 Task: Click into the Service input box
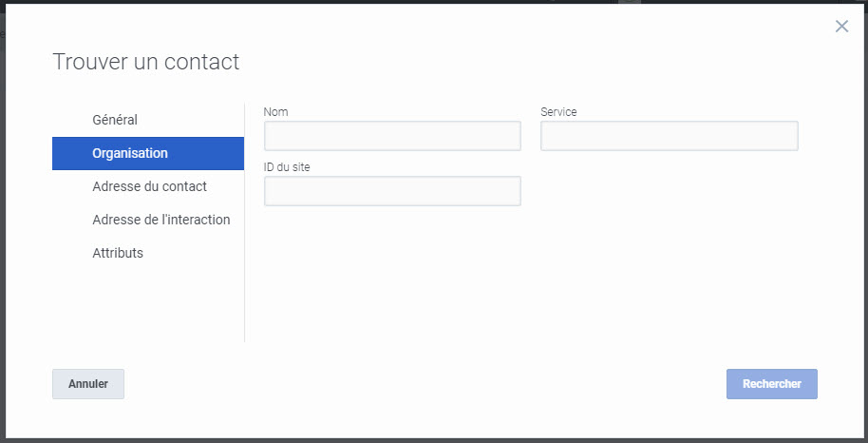coord(670,136)
